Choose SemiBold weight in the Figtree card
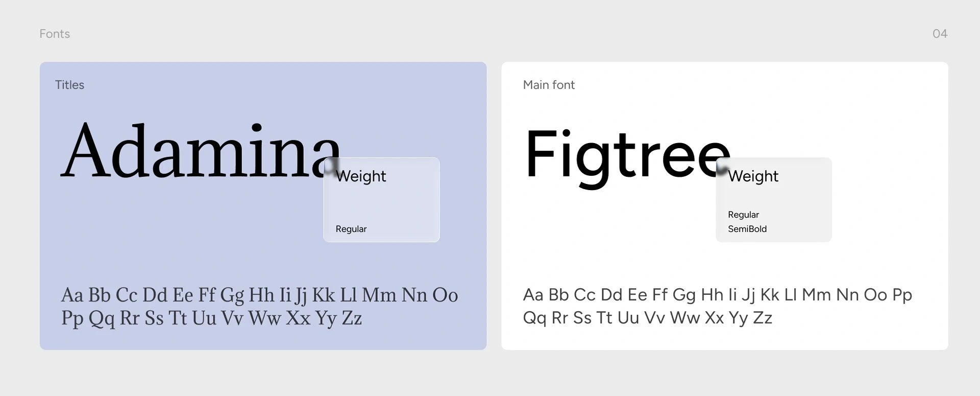 [747, 229]
